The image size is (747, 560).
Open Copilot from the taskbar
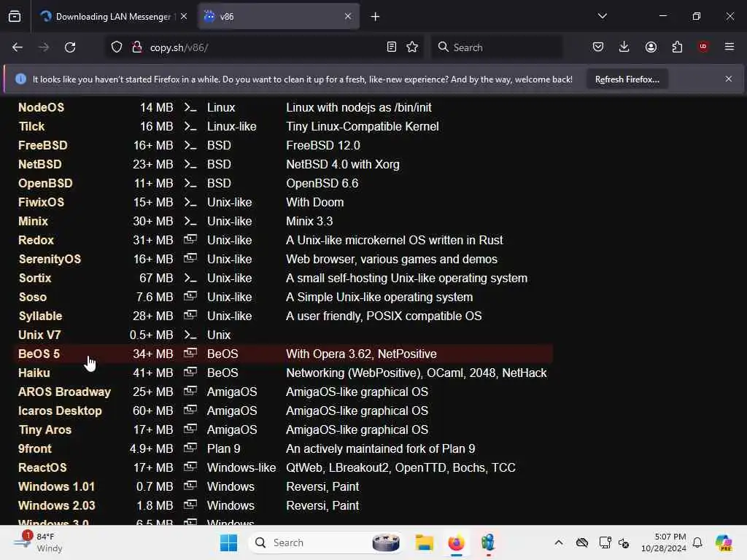[723, 542]
